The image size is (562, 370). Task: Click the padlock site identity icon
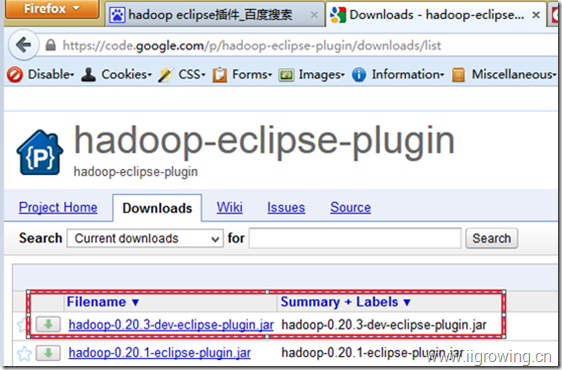(x=51, y=45)
